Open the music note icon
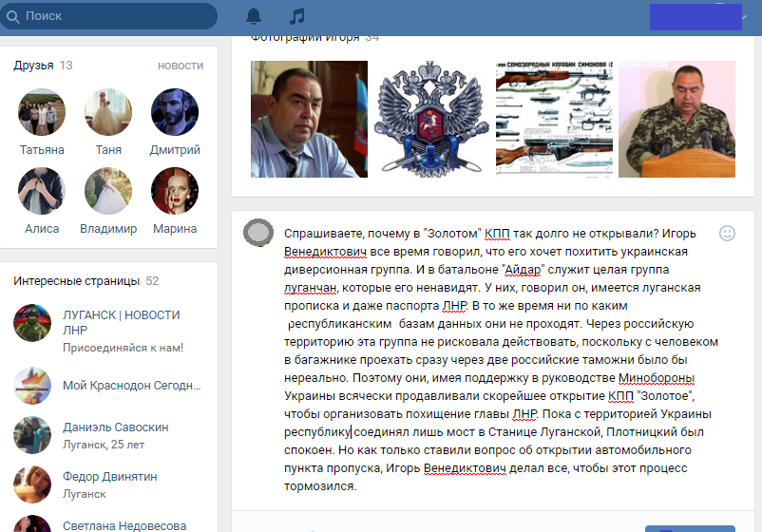Image resolution: width=762 pixels, height=532 pixels. pyautogui.click(x=297, y=16)
